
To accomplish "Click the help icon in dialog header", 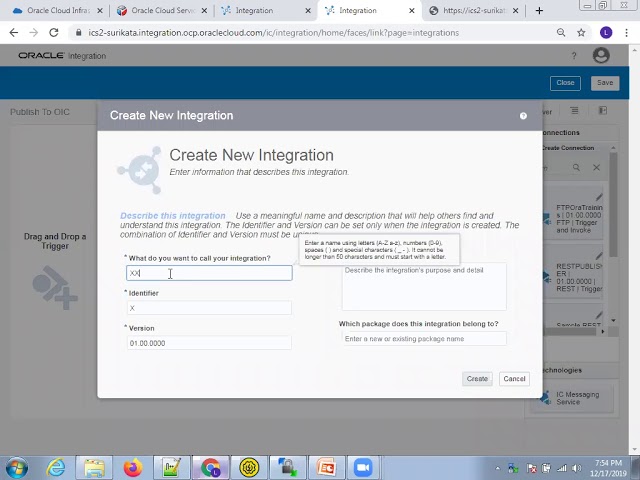I will [x=523, y=116].
